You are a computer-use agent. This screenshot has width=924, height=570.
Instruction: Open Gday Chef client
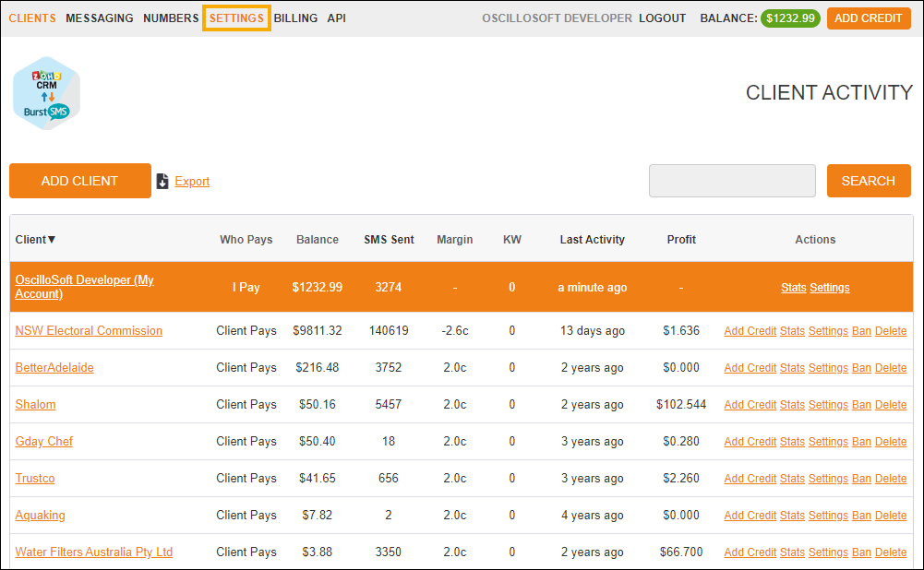click(44, 442)
